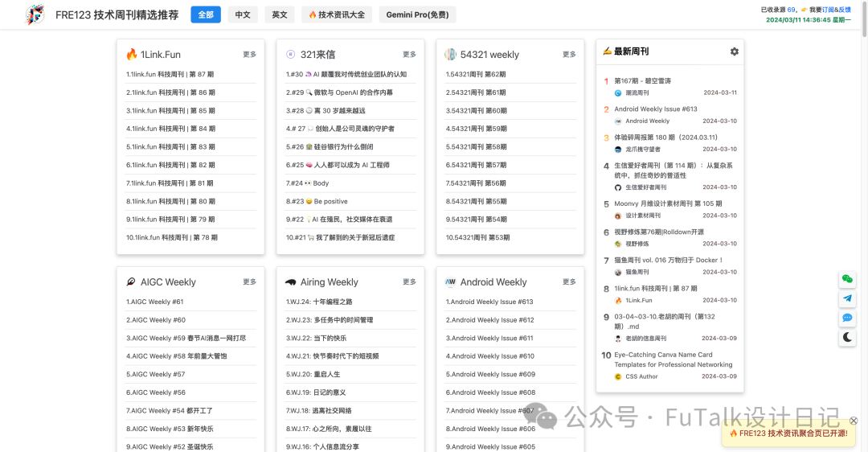This screenshot has height=452, width=868.
Task: Click the Airing Weekly card icon
Action: (x=291, y=282)
